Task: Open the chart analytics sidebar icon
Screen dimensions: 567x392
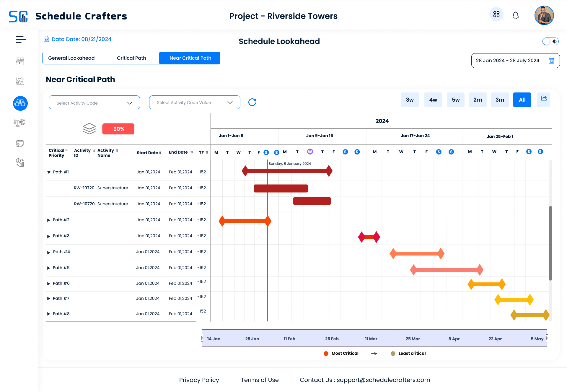Action: click(20, 81)
